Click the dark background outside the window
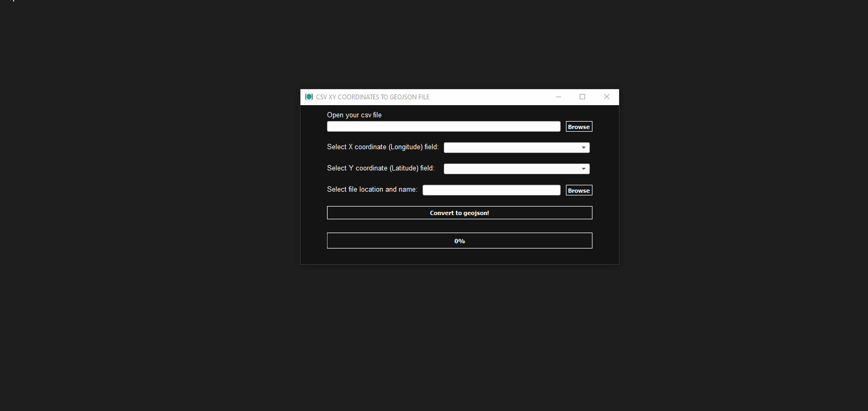This screenshot has height=411, width=868. [x=159, y=212]
